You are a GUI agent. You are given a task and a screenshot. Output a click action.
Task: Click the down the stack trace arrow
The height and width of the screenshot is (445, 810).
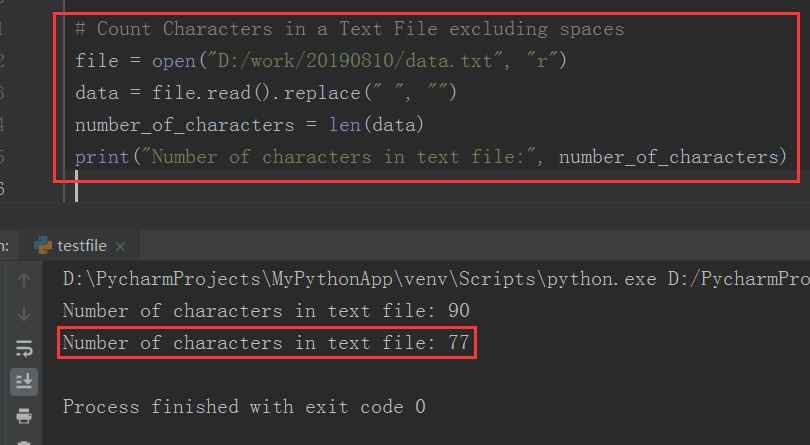[24, 314]
